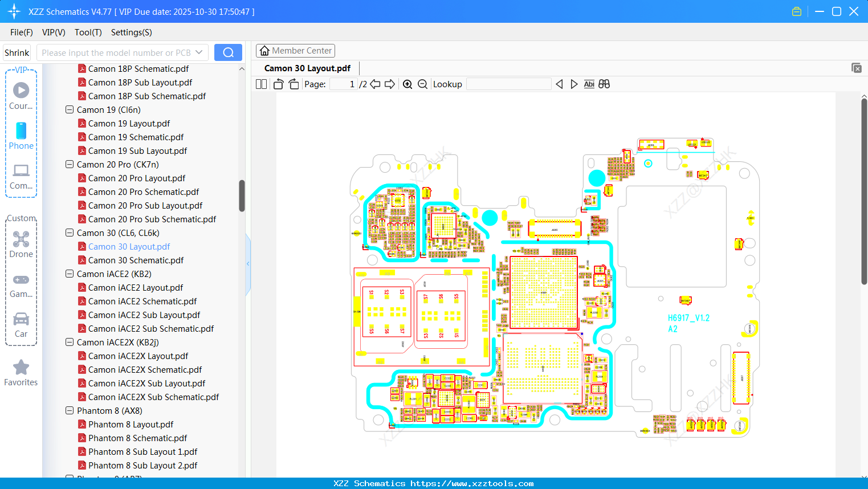Image resolution: width=868 pixels, height=489 pixels.
Task: Click the H6917_V1.2 label on the board
Action: coord(688,318)
